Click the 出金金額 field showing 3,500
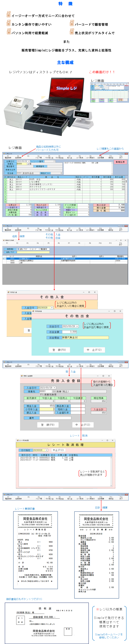The image size is (129, 644). tap(69, 332)
